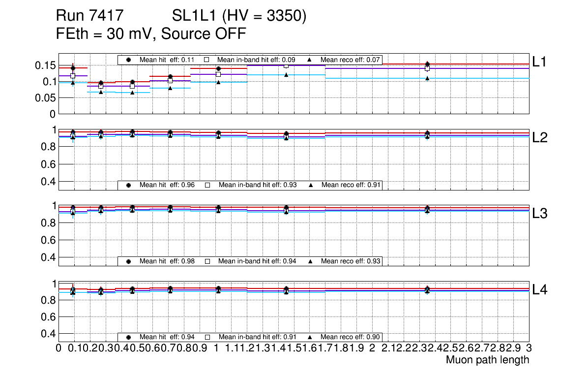Screen dimensions: 588x380
Task: Click the L3 panel label
Action: [540, 214]
